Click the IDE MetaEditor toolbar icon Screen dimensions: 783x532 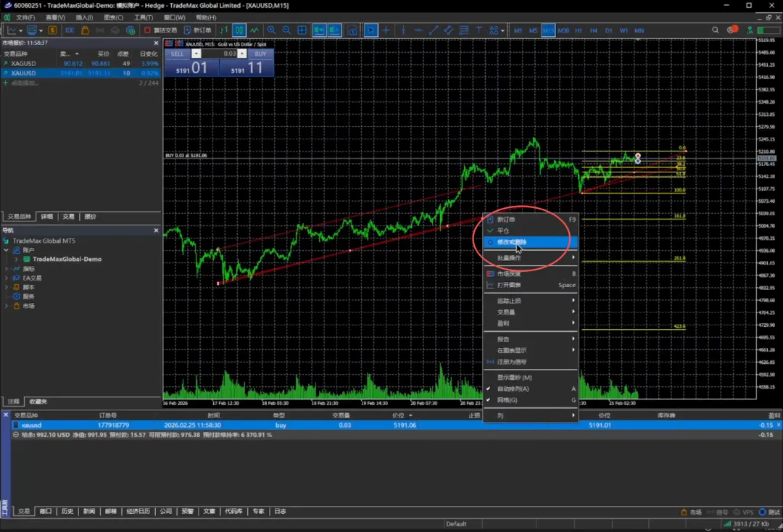70,30
